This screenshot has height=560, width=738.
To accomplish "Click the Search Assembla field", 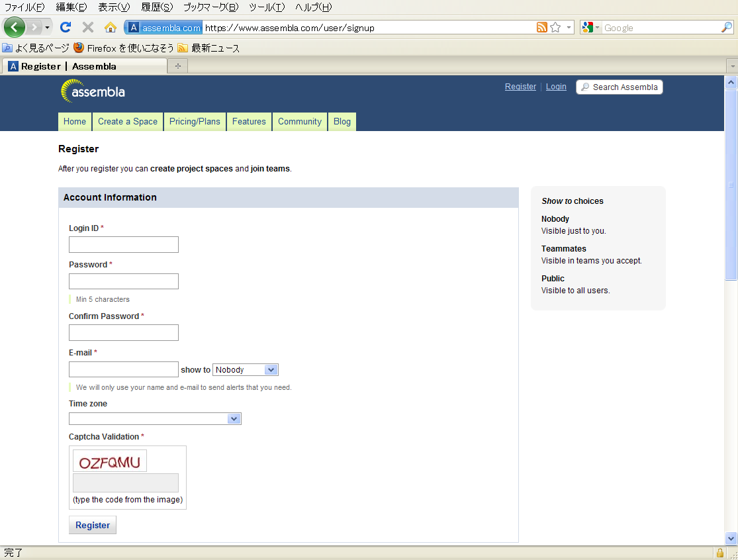I will 620,87.
